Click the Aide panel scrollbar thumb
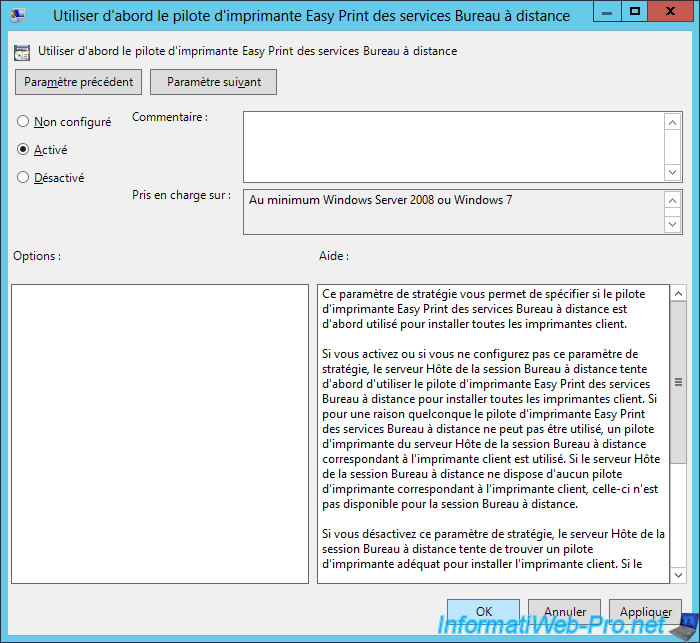This screenshot has height=643, width=700. pyautogui.click(x=678, y=382)
